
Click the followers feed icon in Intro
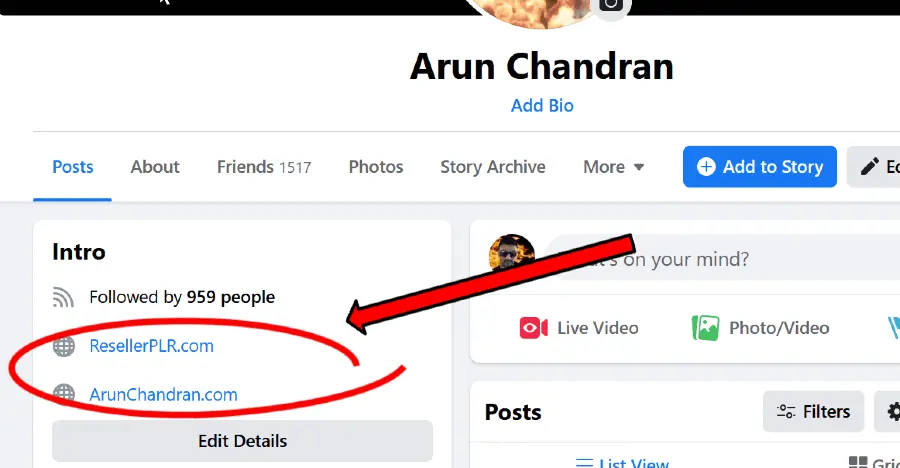point(63,297)
